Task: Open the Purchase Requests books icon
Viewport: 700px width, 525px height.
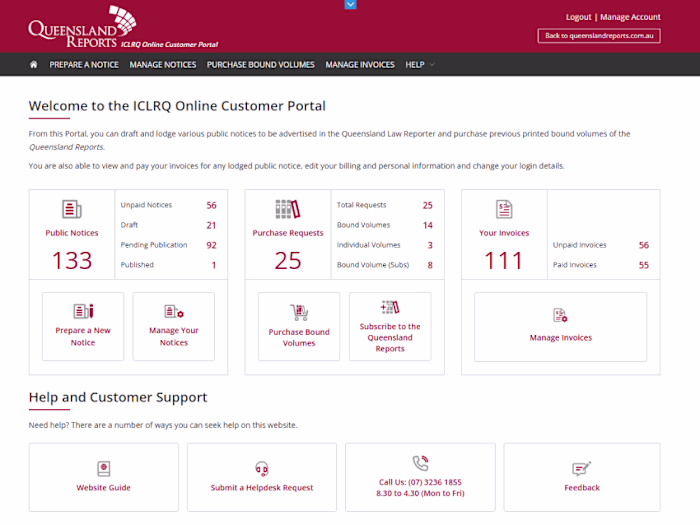Action: click(x=288, y=209)
